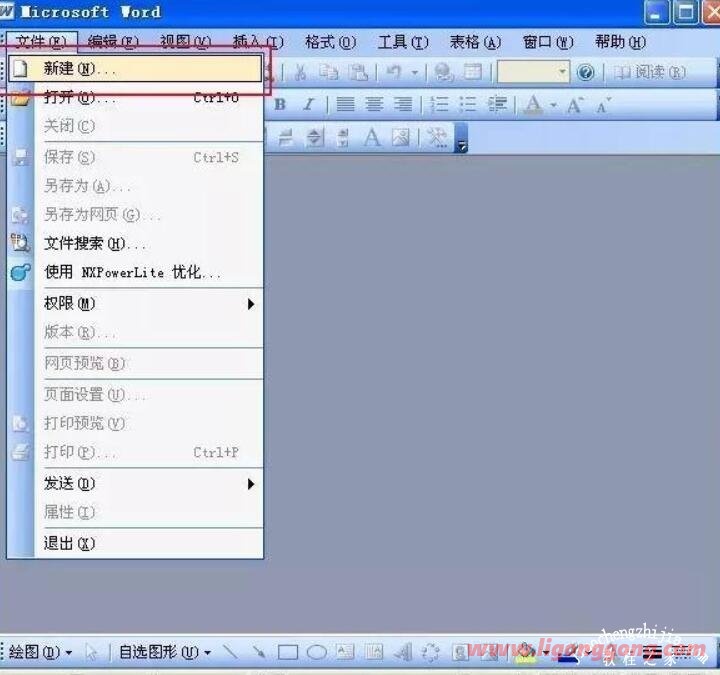The image size is (720, 675).
Task: Click the increase indent icon
Action: 497,105
